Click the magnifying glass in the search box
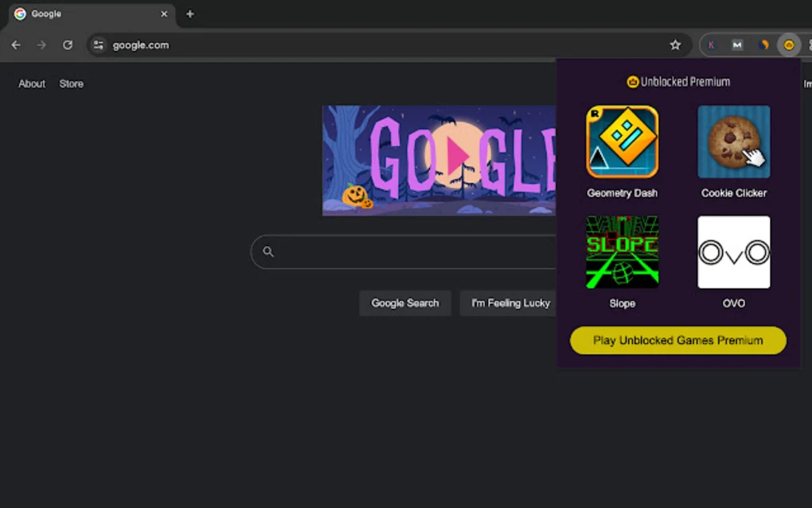The image size is (812, 508). tap(268, 252)
